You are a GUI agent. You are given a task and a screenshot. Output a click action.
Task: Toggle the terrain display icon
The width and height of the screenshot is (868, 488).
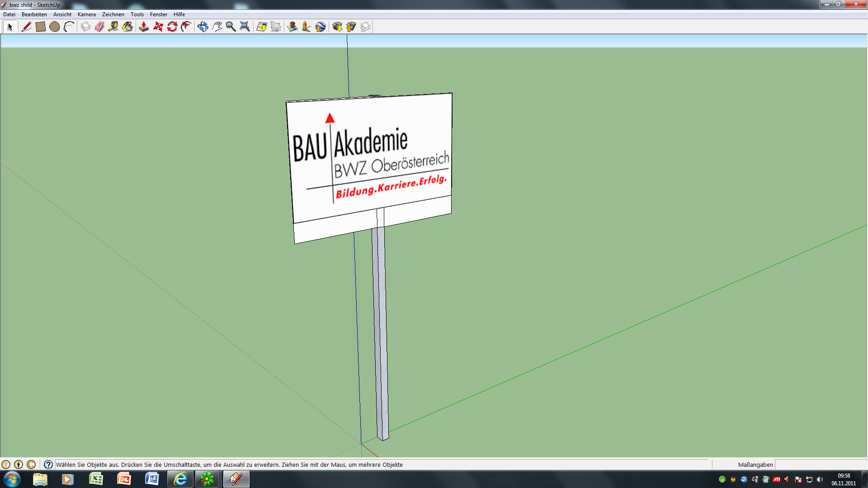click(x=275, y=27)
